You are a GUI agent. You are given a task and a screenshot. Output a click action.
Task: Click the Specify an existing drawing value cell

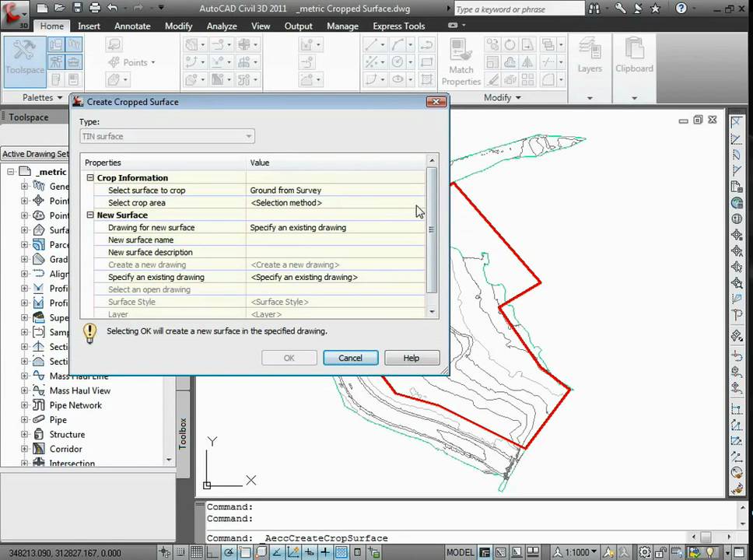[x=335, y=277]
